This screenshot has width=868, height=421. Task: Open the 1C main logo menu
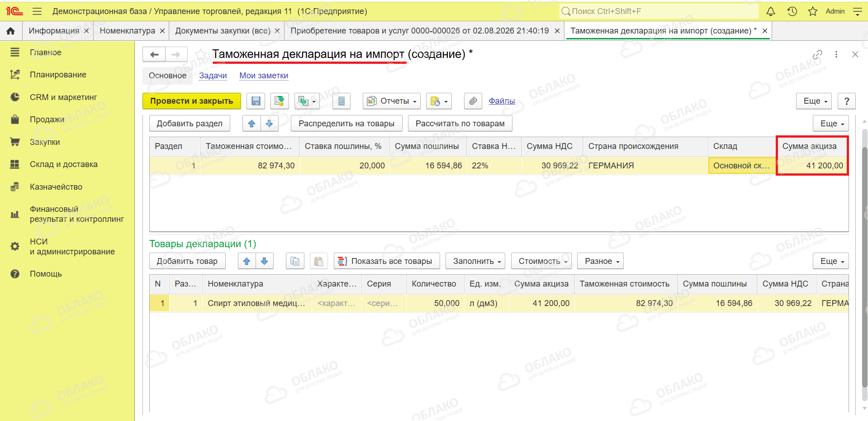point(14,11)
